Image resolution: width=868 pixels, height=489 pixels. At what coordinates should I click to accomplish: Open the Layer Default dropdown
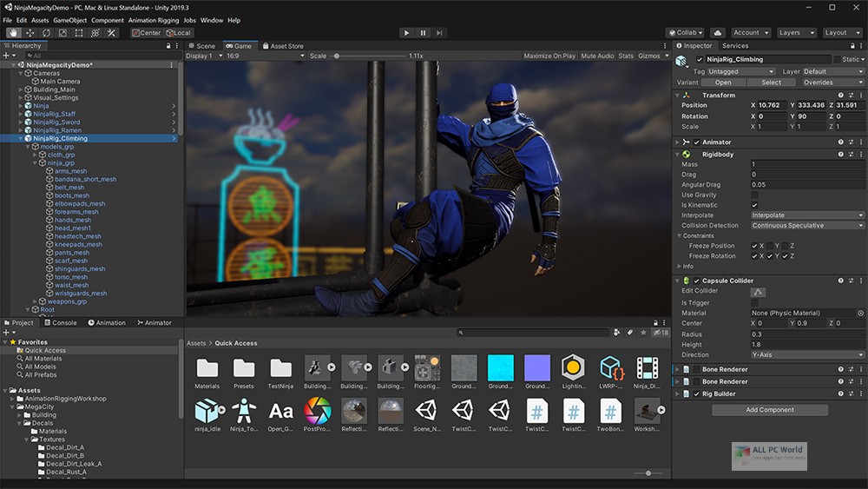point(833,71)
